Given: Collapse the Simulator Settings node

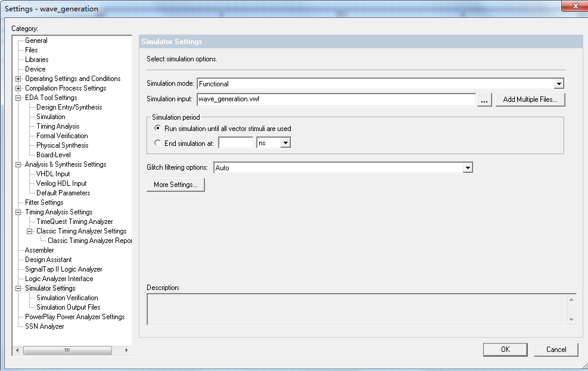Looking at the screenshot, I should [18, 288].
